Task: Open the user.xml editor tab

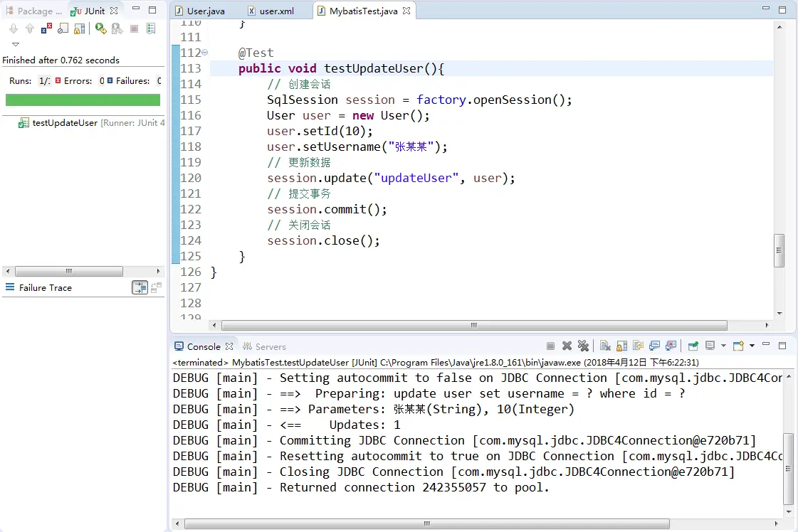Action: (x=272, y=11)
